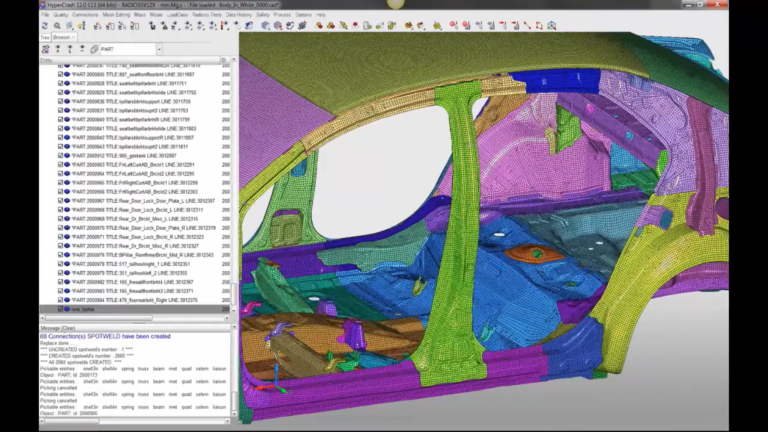Click the tree list scroll-up arrow

click(234, 60)
